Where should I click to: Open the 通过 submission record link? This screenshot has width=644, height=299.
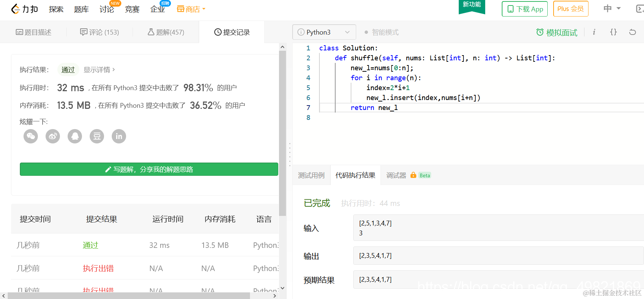pyautogui.click(x=90, y=245)
